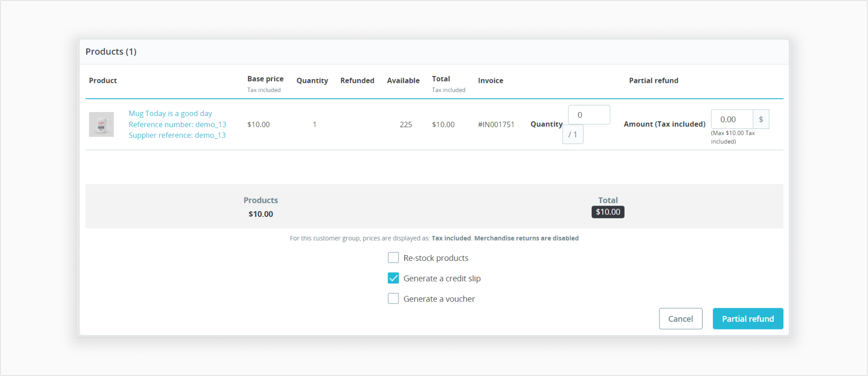Click the Available value 225
The image size is (868, 376).
pos(406,124)
